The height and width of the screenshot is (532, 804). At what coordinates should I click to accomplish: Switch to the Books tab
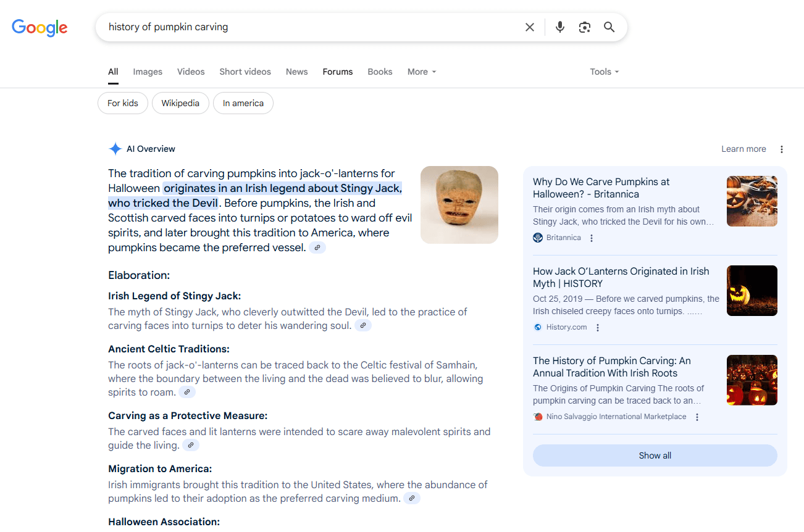(x=380, y=72)
